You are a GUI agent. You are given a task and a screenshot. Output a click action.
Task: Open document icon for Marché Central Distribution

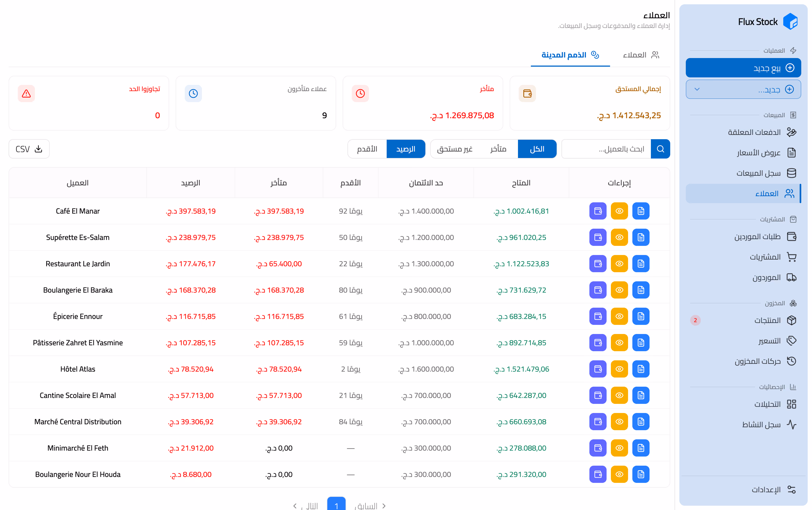coord(640,422)
